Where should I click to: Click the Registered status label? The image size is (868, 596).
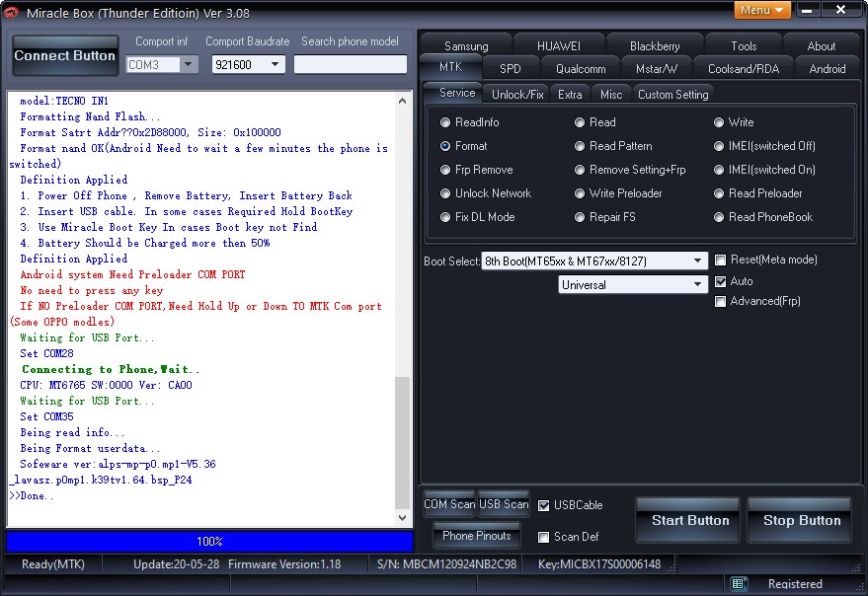click(x=795, y=584)
